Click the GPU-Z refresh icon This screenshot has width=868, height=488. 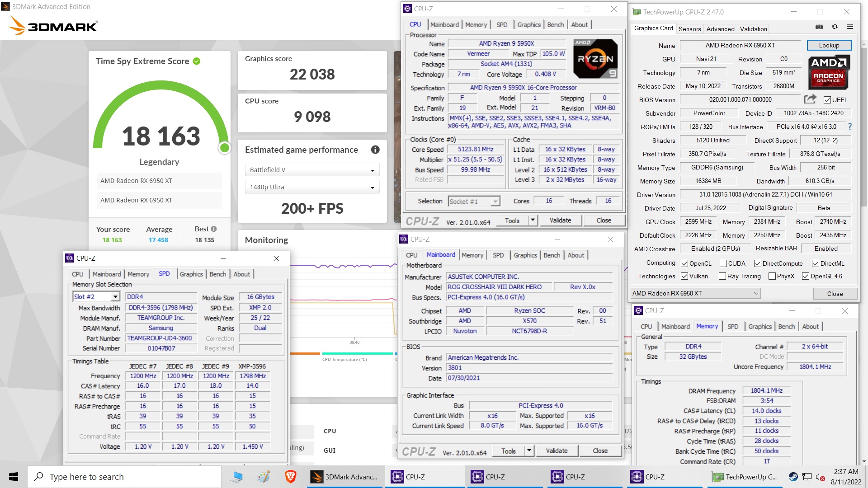pyautogui.click(x=835, y=27)
